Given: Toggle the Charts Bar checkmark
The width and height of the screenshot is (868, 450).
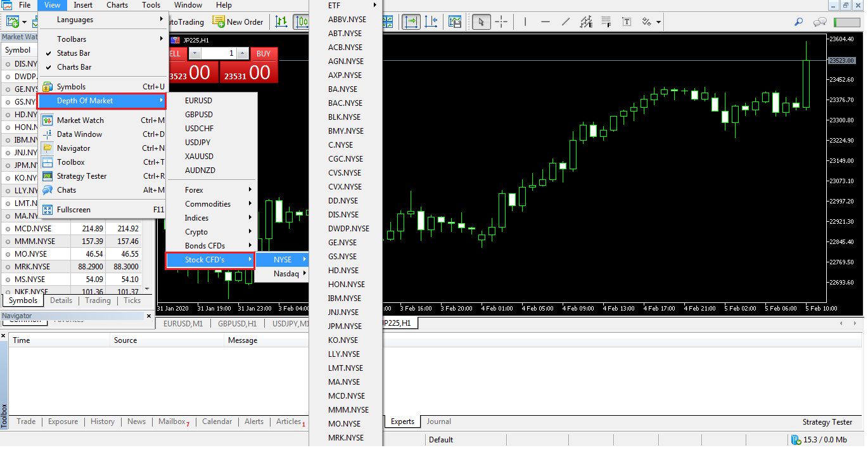Looking at the screenshot, I should click(48, 67).
